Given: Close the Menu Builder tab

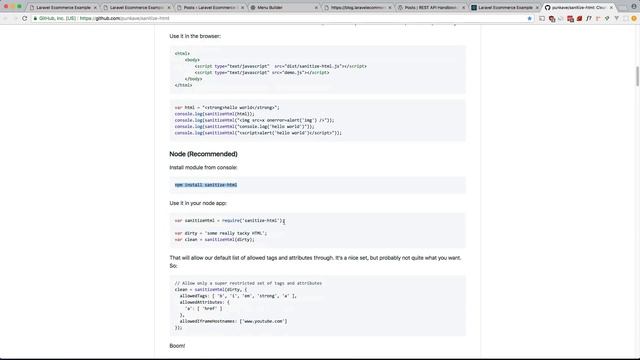Looking at the screenshot, I should pyautogui.click(x=316, y=7).
